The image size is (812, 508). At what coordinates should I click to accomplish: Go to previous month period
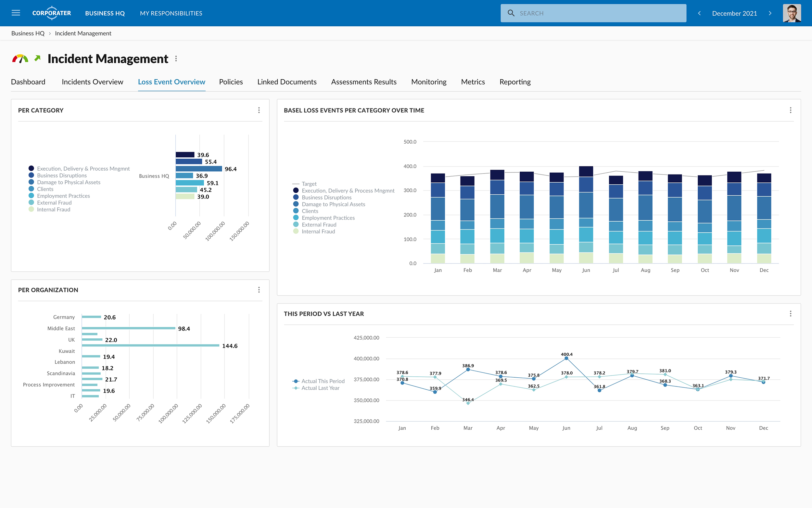click(699, 13)
